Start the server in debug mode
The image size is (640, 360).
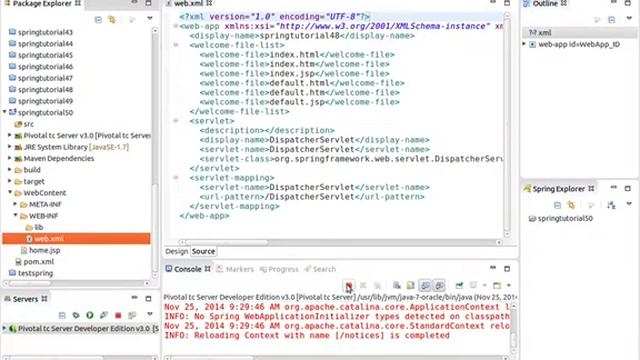coord(76,315)
